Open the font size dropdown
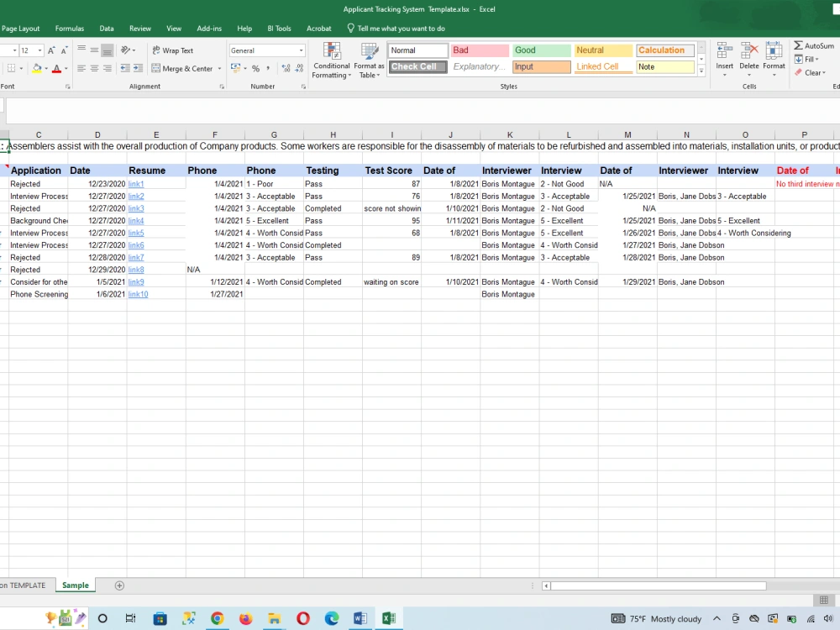This screenshot has width=840, height=630. (39, 50)
